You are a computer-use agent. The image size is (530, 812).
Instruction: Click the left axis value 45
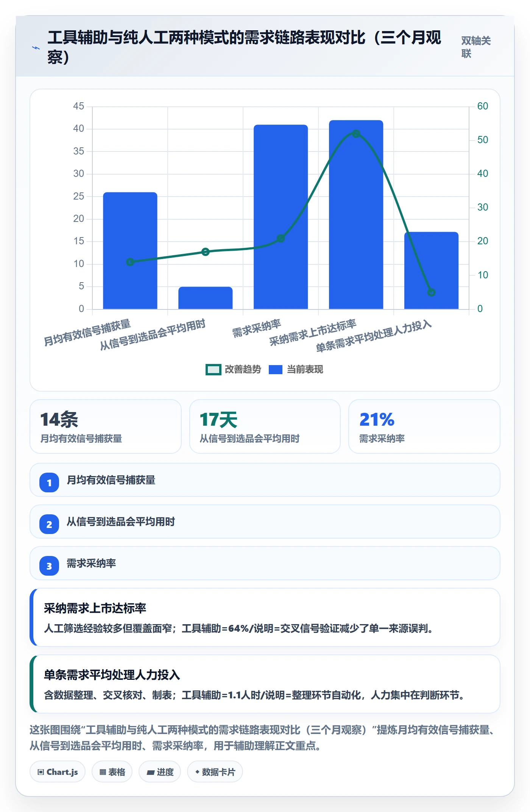(x=78, y=106)
